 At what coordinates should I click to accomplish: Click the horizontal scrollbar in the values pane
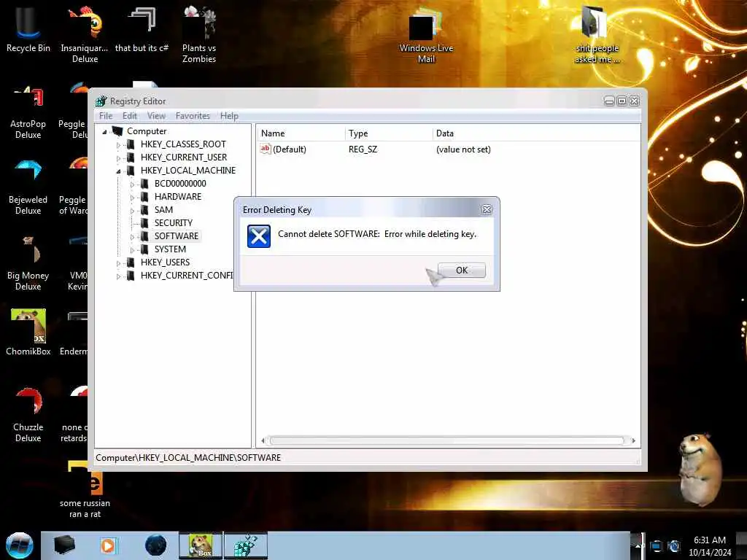coord(447,440)
